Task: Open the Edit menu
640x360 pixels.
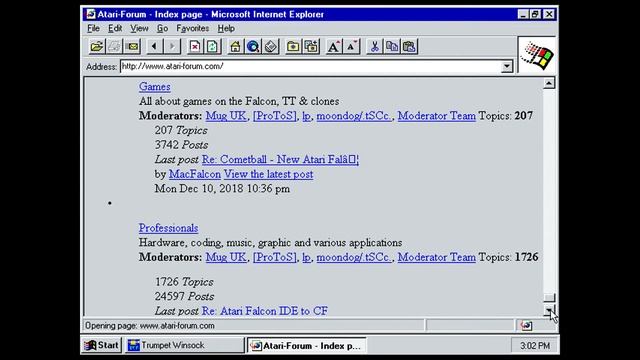Action: point(115,29)
